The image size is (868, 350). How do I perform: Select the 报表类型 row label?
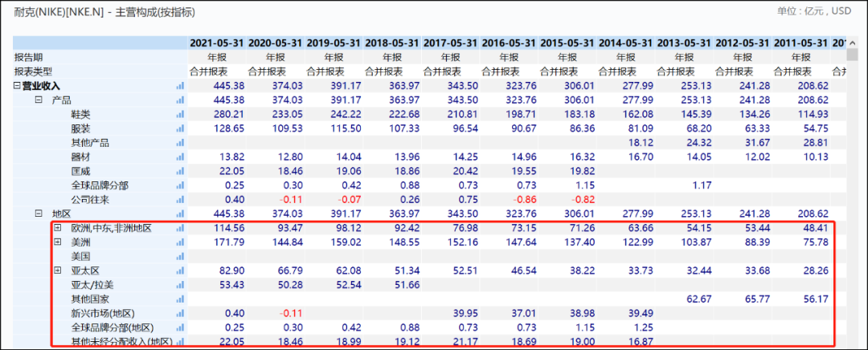33,71
